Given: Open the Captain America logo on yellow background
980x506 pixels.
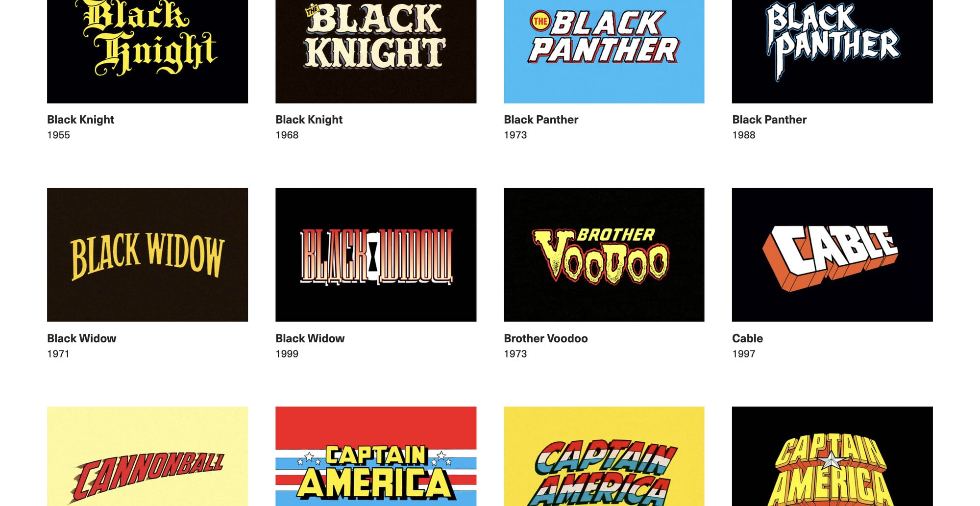Looking at the screenshot, I should pyautogui.click(x=604, y=456).
